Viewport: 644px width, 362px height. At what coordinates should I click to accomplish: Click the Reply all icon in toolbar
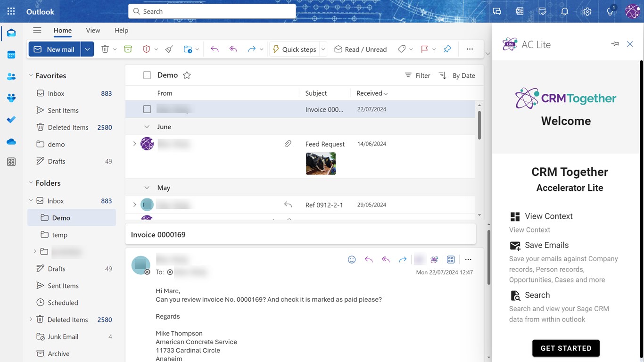click(233, 49)
